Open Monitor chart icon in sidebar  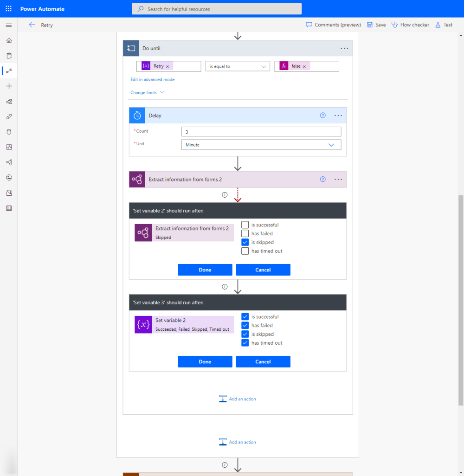tap(9, 147)
